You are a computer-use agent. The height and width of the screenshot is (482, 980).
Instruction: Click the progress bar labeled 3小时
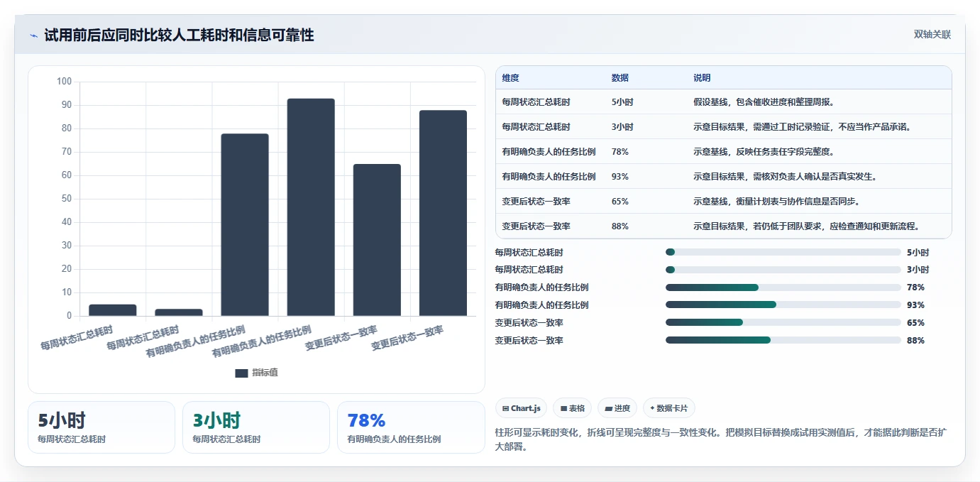[783, 270]
